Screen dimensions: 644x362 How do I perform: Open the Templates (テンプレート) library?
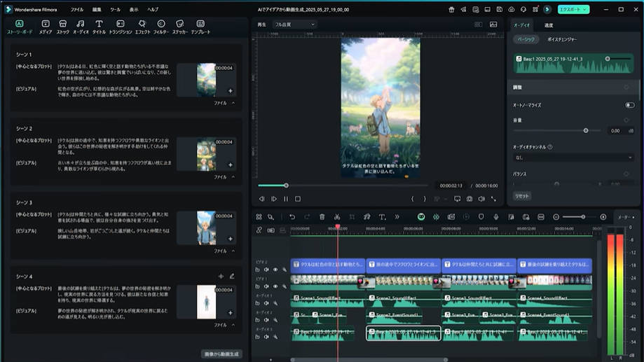click(200, 27)
